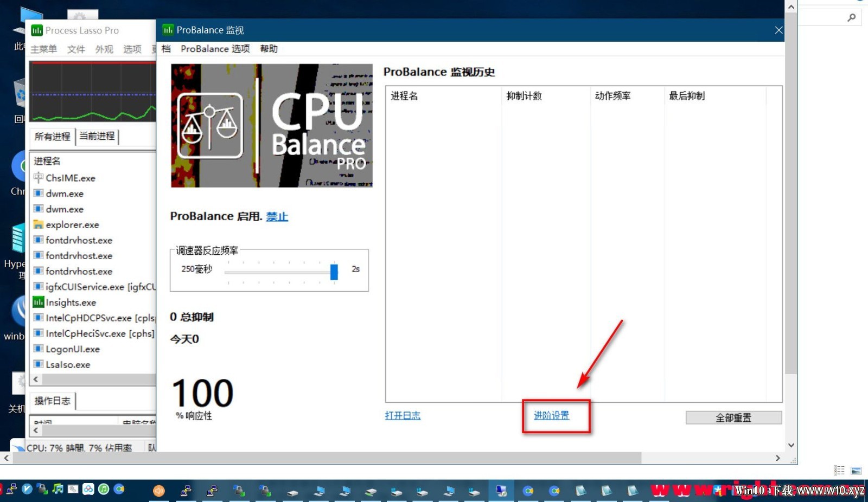The height and width of the screenshot is (502, 868).
Task: Click the 0 总抑制 counter text
Action: pyautogui.click(x=192, y=317)
